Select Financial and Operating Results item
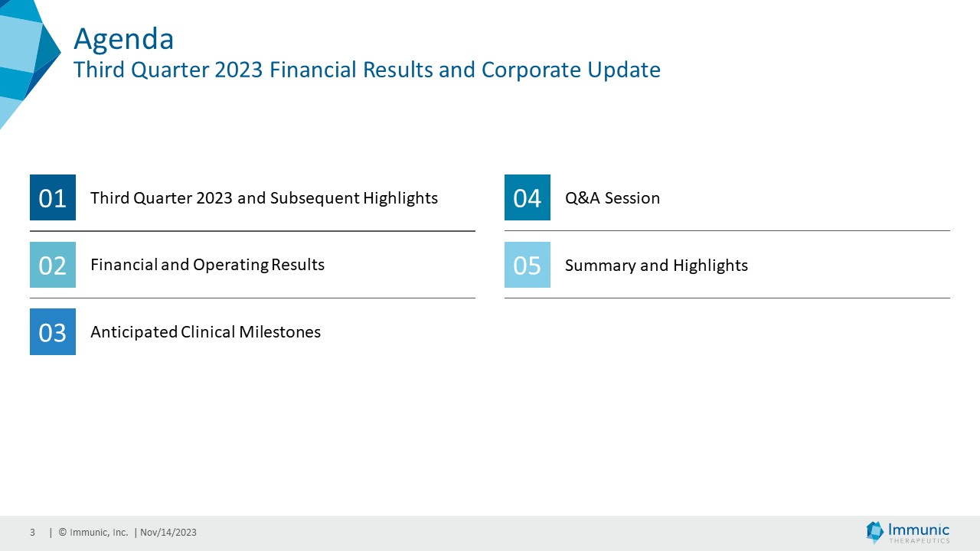The width and height of the screenshot is (980, 551). pyautogui.click(x=207, y=265)
